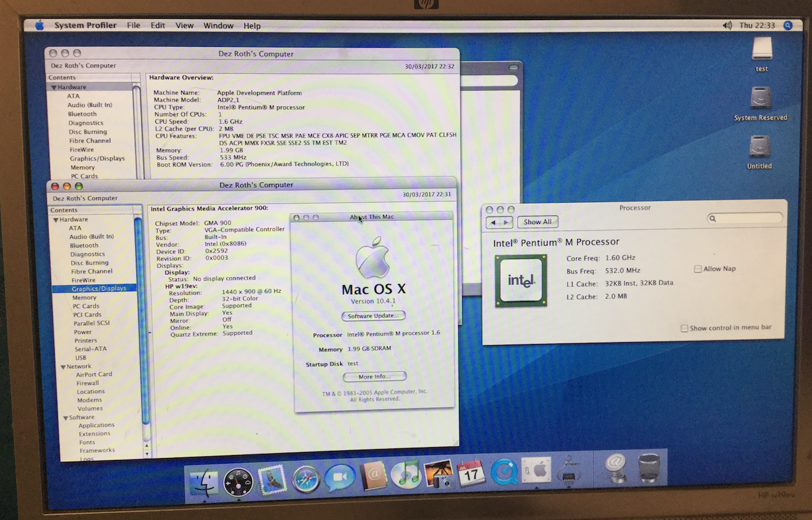Collapse the Network section triangle
The height and width of the screenshot is (520, 812).
tap(62, 367)
